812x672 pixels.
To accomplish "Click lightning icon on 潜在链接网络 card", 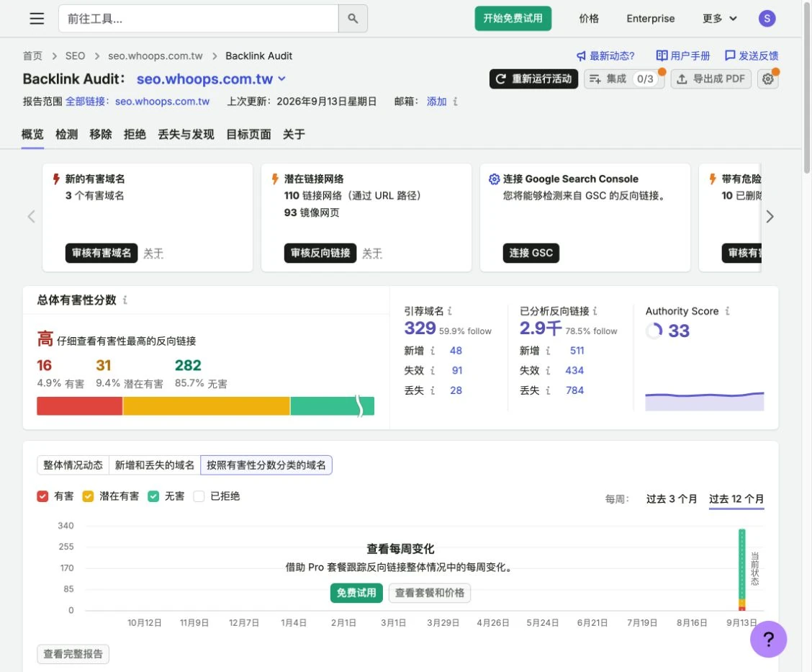I will (x=275, y=179).
